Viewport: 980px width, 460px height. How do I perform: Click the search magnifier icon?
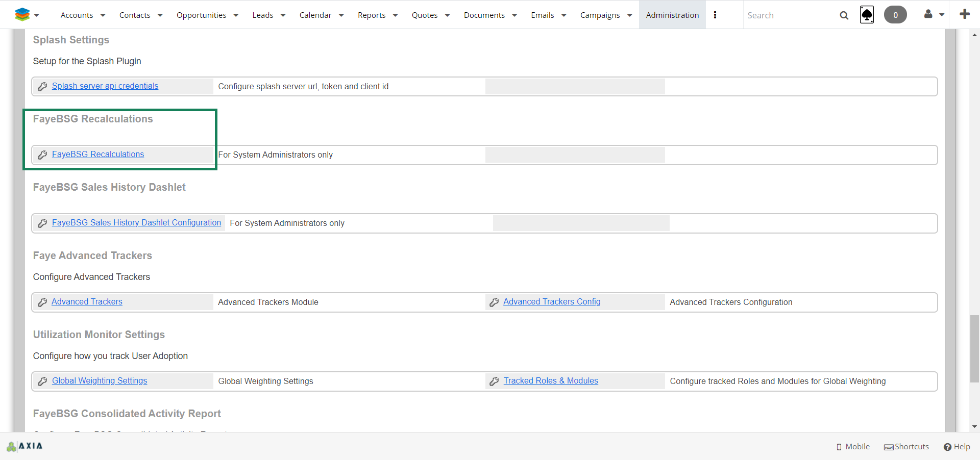pos(844,15)
